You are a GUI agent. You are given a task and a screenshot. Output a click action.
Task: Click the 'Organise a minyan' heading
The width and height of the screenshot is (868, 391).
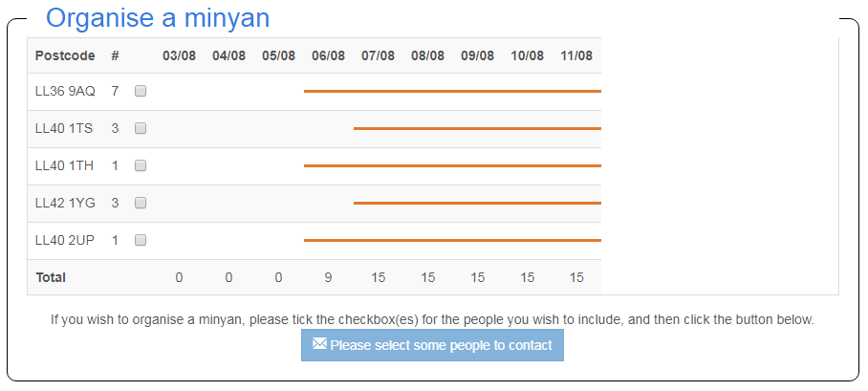(x=157, y=18)
